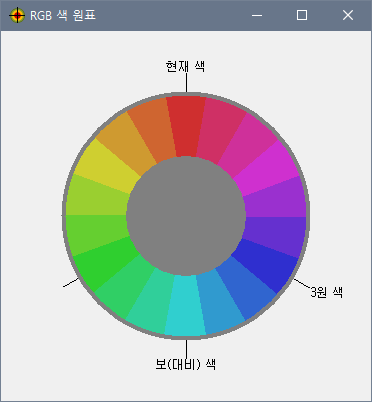Click the gray center circle of the wheel
The width and height of the screenshot is (372, 402).
[x=186, y=216]
